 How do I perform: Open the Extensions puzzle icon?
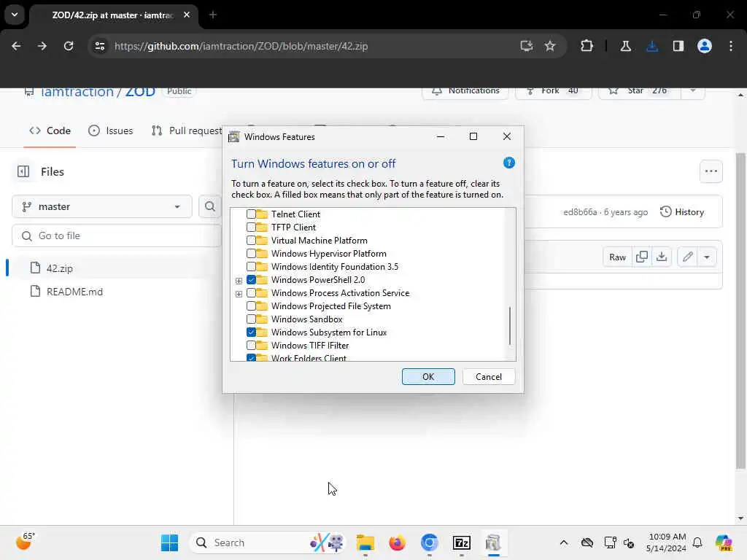pyautogui.click(x=587, y=46)
